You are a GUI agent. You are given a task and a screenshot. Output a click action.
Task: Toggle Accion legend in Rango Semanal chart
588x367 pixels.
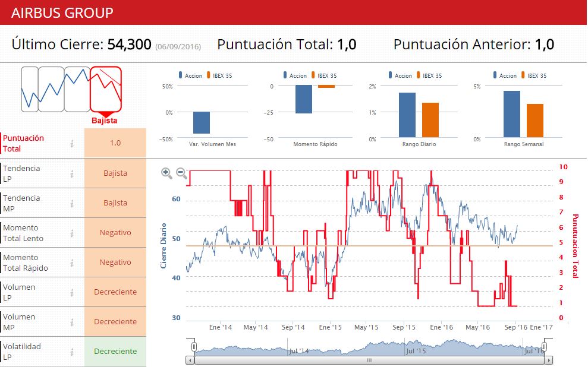505,75
